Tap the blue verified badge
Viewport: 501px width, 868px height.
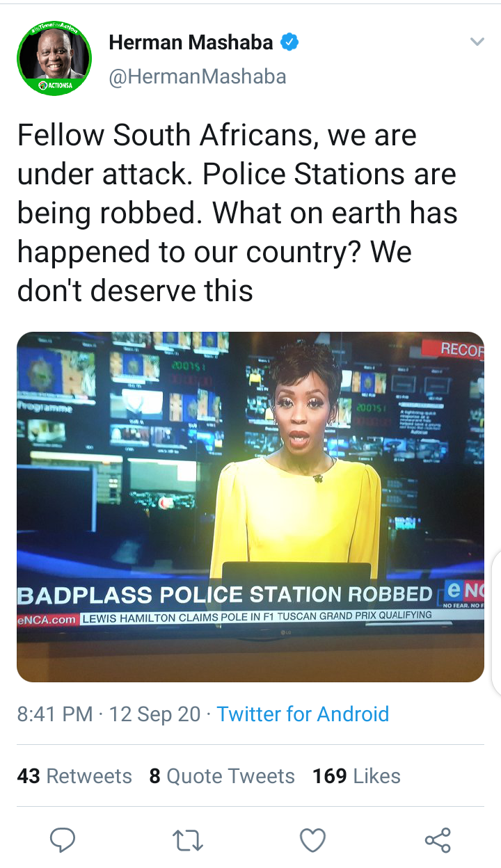click(289, 42)
